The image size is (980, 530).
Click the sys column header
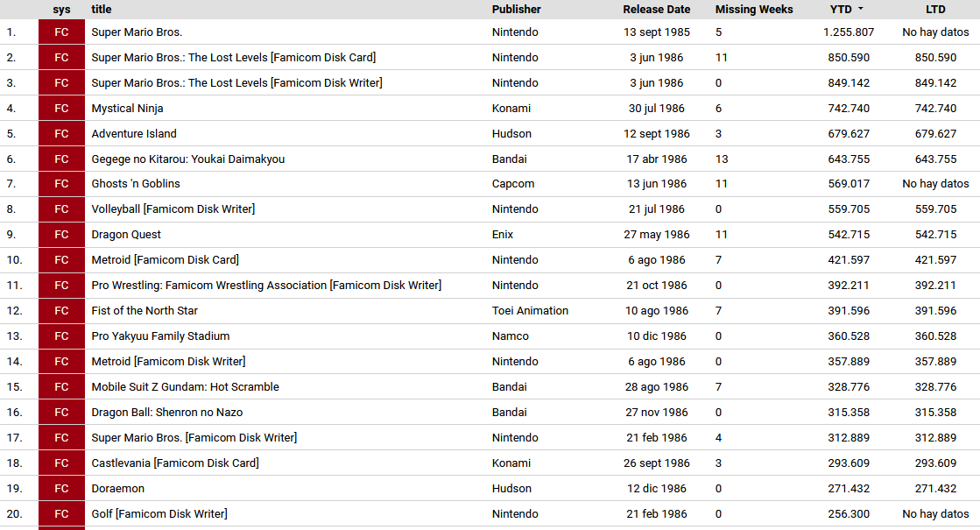click(x=61, y=10)
